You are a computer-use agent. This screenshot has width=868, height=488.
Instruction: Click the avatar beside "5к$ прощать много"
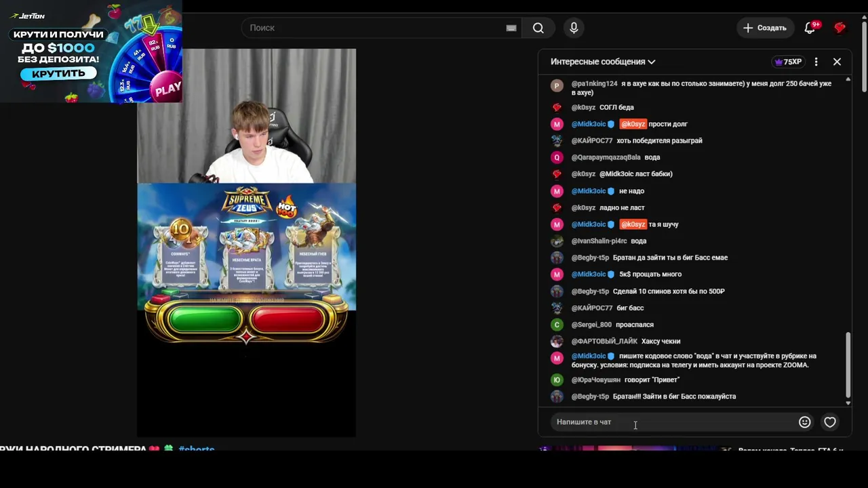557,274
